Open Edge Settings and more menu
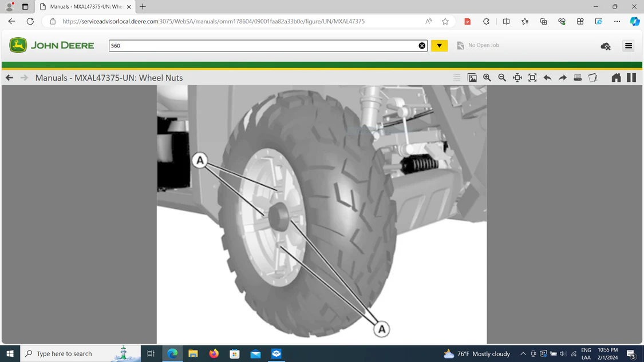The width and height of the screenshot is (644, 362). click(617, 21)
